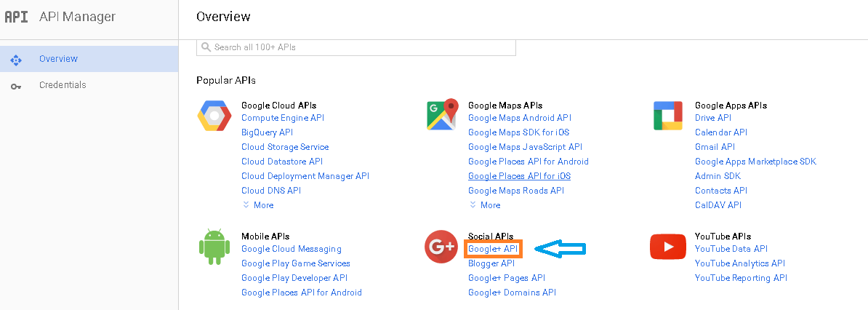Screen dimensions: 868x310
Task: Click the Mobile APIs heading
Action: (x=266, y=237)
